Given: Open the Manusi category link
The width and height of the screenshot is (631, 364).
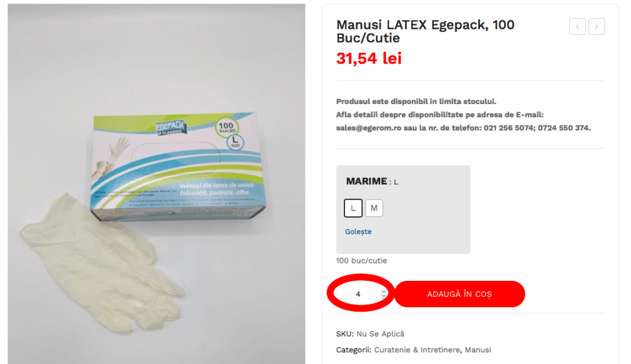Looking at the screenshot, I should click(478, 350).
